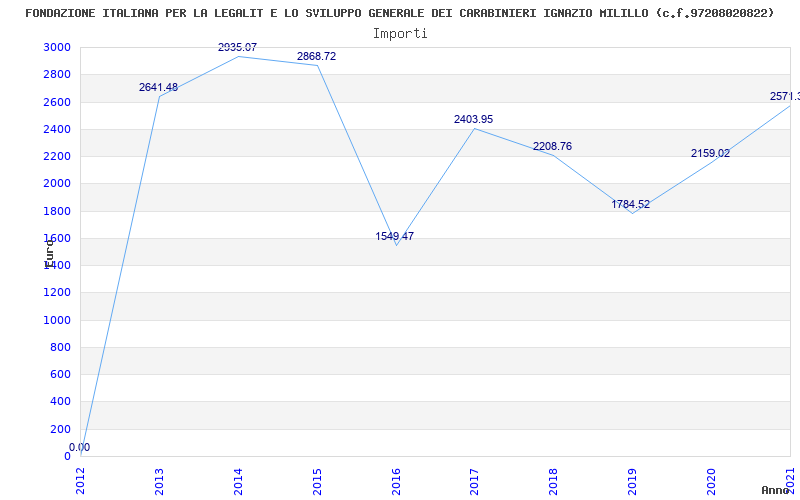Click the data label 1784.52
Screen dimensions: 800x500
tap(631, 205)
